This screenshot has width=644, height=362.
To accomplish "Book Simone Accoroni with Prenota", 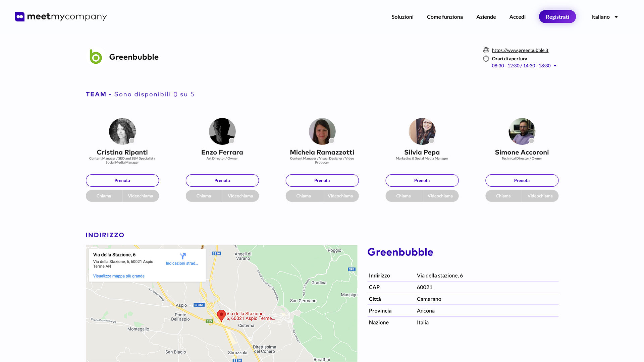I will (522, 180).
